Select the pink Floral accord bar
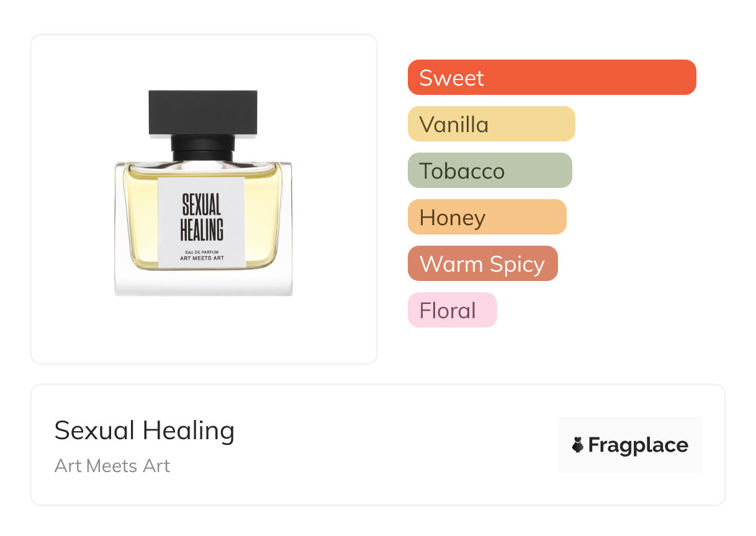The image size is (756, 536). pyautogui.click(x=452, y=310)
